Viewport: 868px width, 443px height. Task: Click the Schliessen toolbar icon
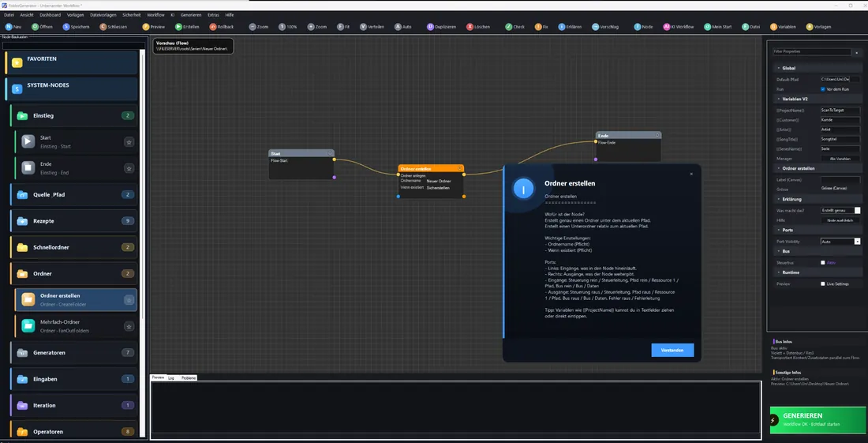point(103,27)
